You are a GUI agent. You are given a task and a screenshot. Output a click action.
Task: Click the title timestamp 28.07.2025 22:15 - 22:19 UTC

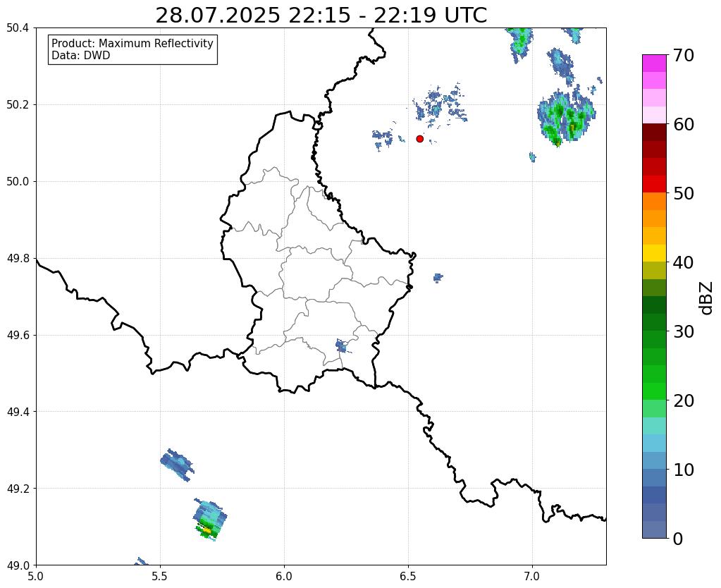pos(321,16)
